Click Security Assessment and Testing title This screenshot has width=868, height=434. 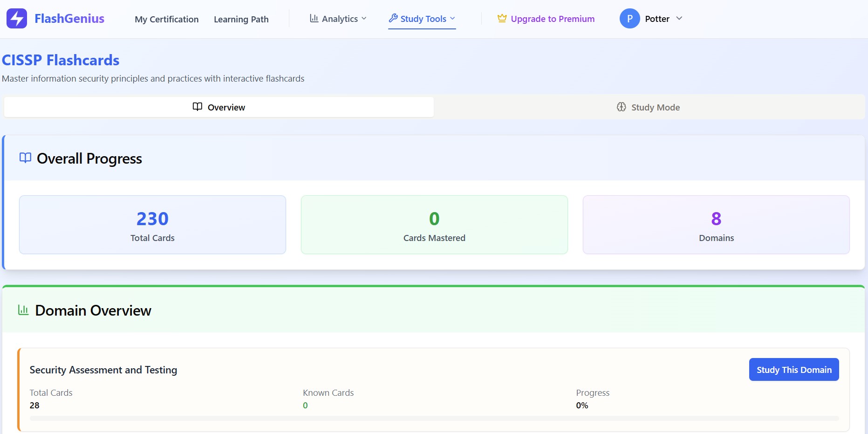tap(103, 370)
